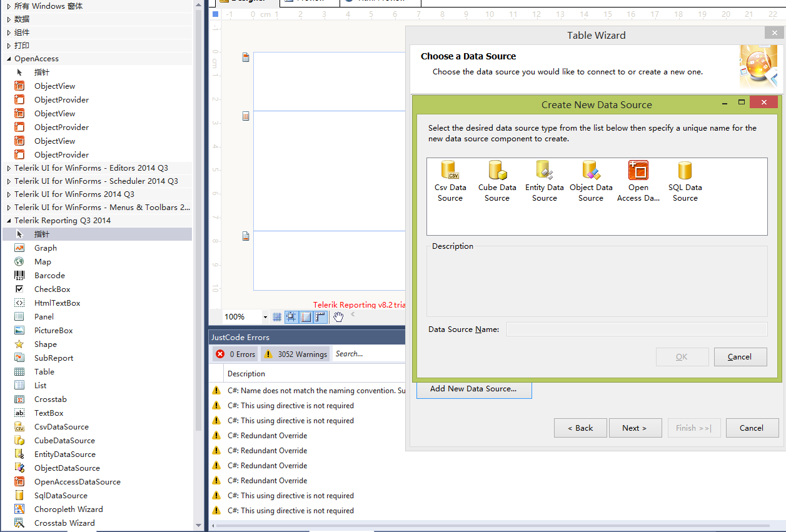Choose Cube Data Source type icon

pyautogui.click(x=497, y=181)
